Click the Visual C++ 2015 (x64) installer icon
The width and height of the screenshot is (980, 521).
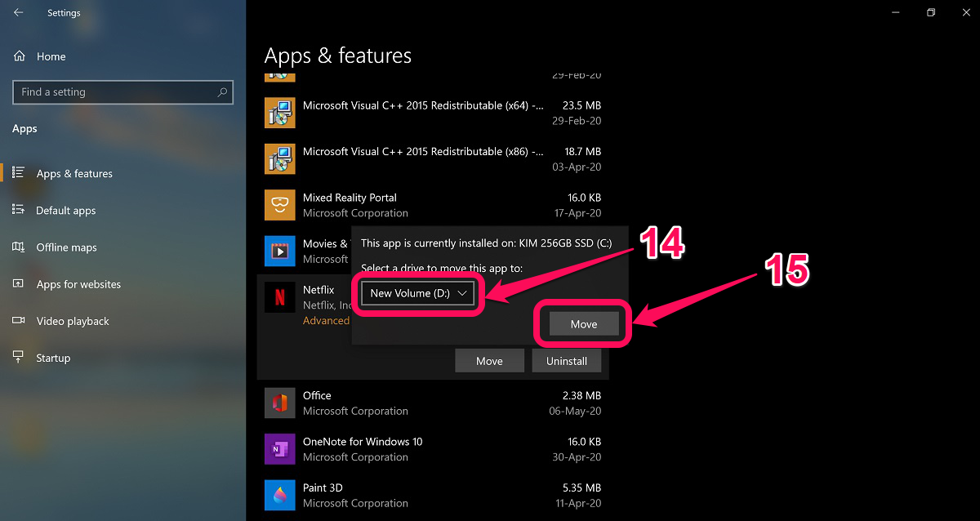(279, 113)
